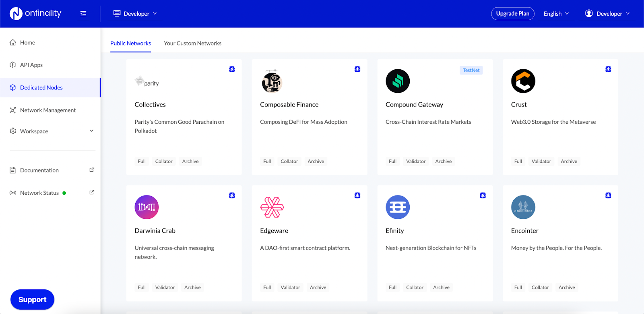Click Collator tag on Collectives card
This screenshot has width=644, height=314.
(164, 161)
